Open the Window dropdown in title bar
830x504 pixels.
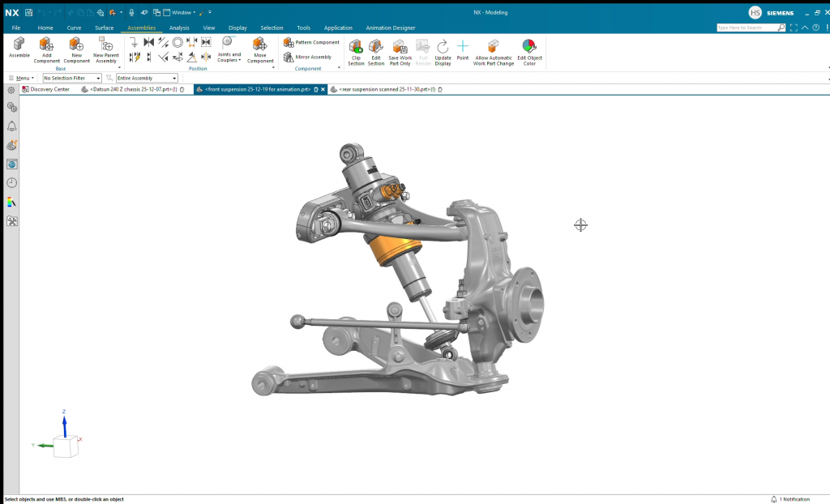click(x=182, y=12)
